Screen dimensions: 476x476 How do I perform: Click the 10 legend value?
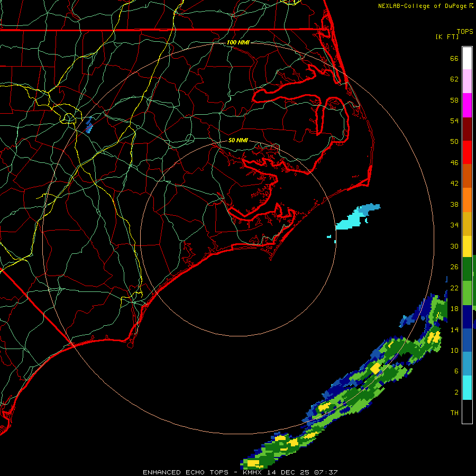454,351
